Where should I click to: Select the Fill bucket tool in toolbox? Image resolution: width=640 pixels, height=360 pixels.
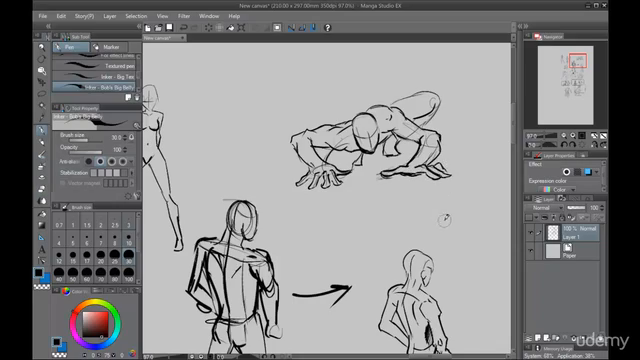coord(42,213)
